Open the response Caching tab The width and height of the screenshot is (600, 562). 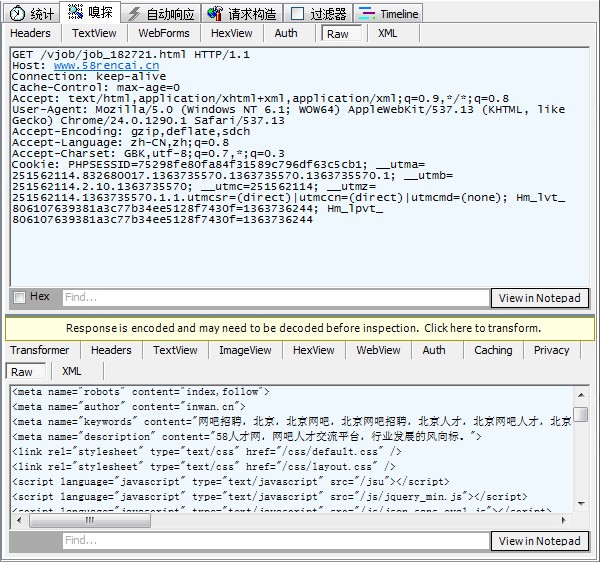[493, 350]
